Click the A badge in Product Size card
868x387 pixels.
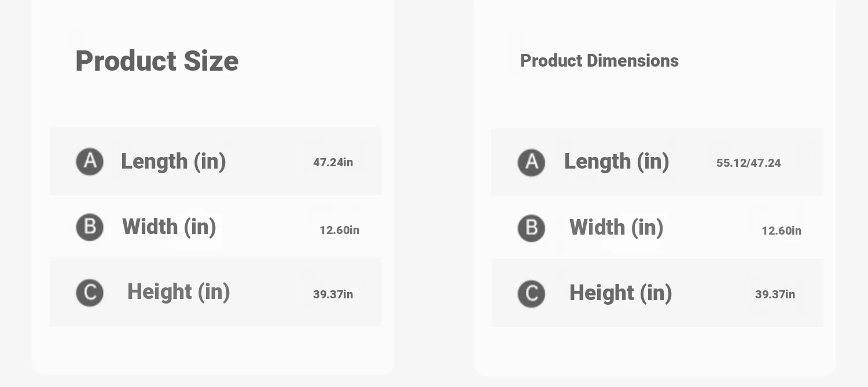pos(90,162)
